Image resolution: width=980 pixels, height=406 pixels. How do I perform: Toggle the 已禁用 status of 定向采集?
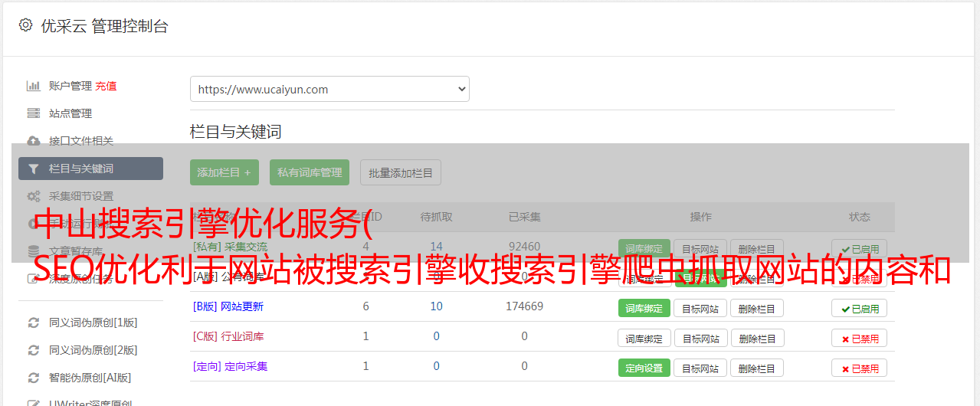860,368
